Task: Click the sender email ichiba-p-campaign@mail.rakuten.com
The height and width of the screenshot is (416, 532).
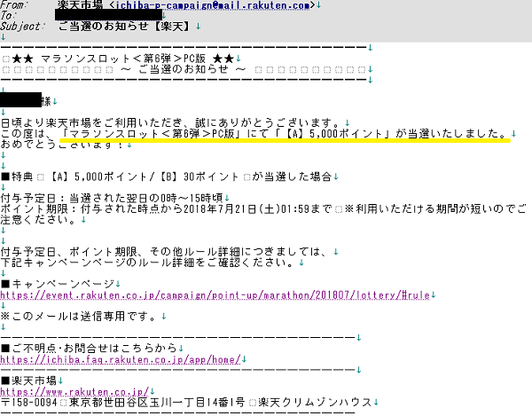Action: tap(213, 4)
